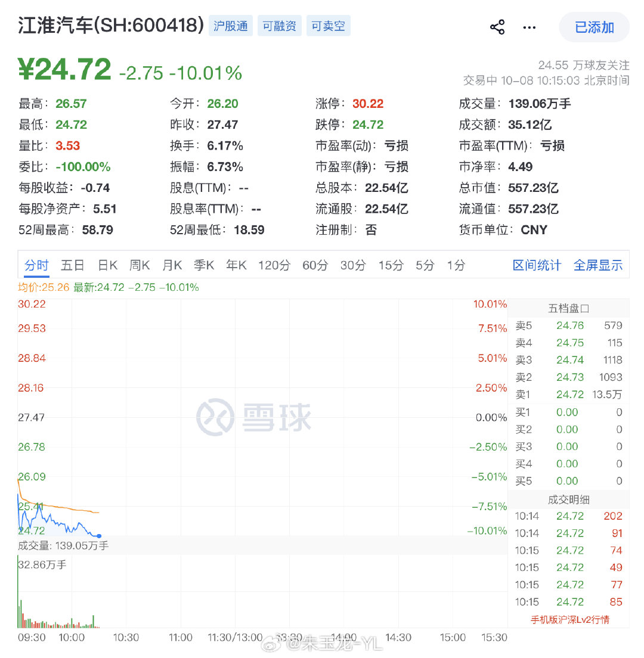Click 全屏显示 fullscreen link
Viewport: 644px width, 658px height.
598,265
